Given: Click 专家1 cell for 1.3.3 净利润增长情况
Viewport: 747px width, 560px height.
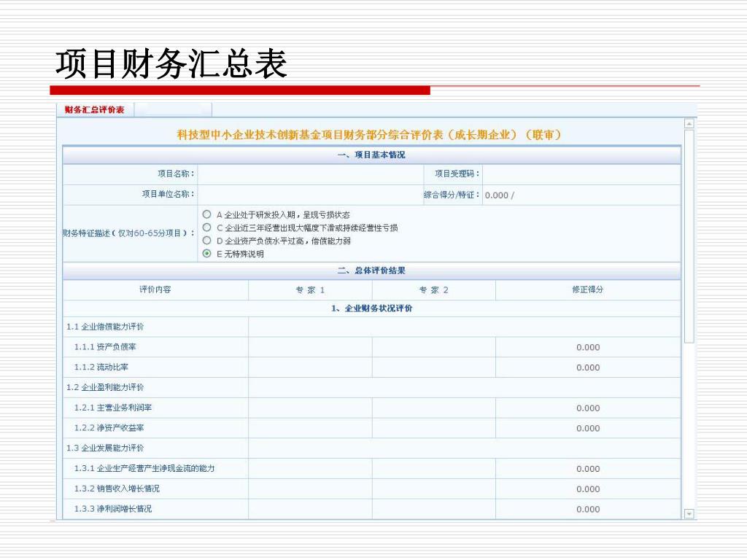Looking at the screenshot, I should point(310,509).
